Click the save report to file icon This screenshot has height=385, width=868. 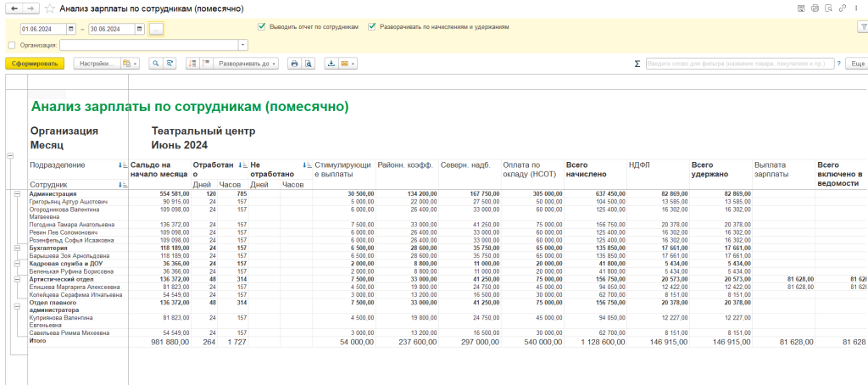(331, 64)
